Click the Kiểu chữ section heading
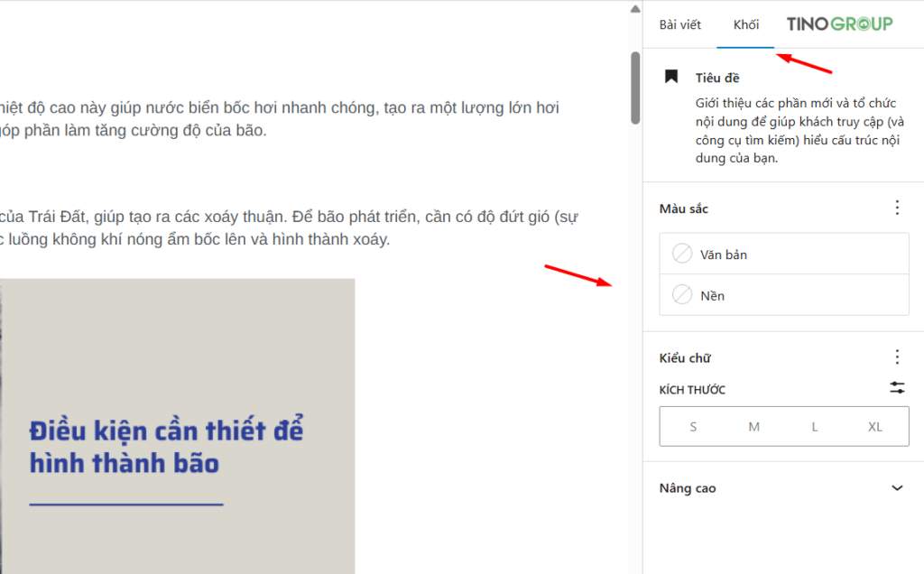Screen dimensions: 924x574 click(x=685, y=357)
